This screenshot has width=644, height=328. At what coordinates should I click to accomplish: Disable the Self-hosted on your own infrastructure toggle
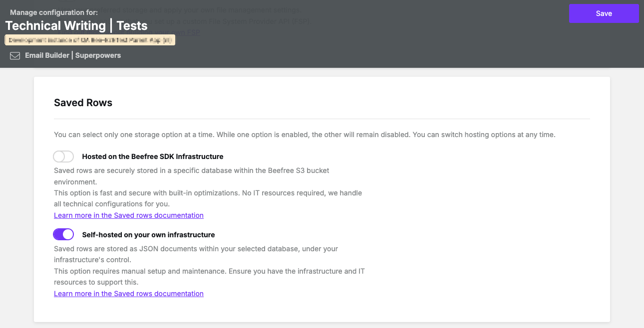tap(63, 234)
